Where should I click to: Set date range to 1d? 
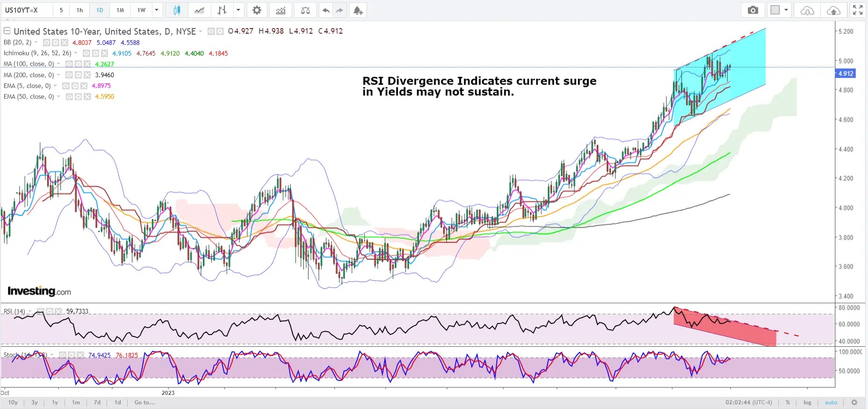click(118, 402)
